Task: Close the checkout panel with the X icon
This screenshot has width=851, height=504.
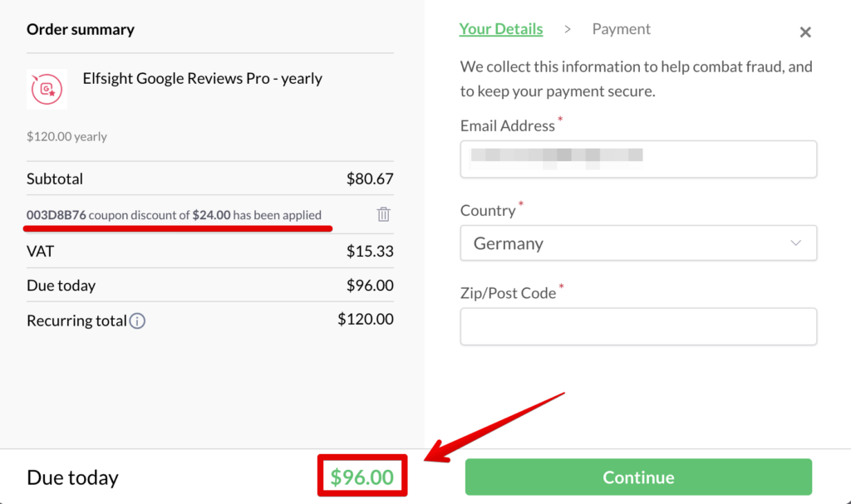Action: coord(805,32)
